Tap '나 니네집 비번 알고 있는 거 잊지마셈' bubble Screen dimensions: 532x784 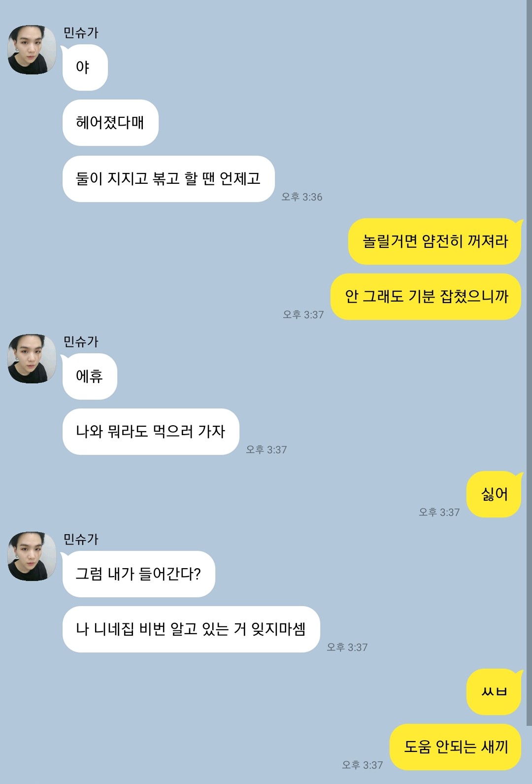click(191, 629)
